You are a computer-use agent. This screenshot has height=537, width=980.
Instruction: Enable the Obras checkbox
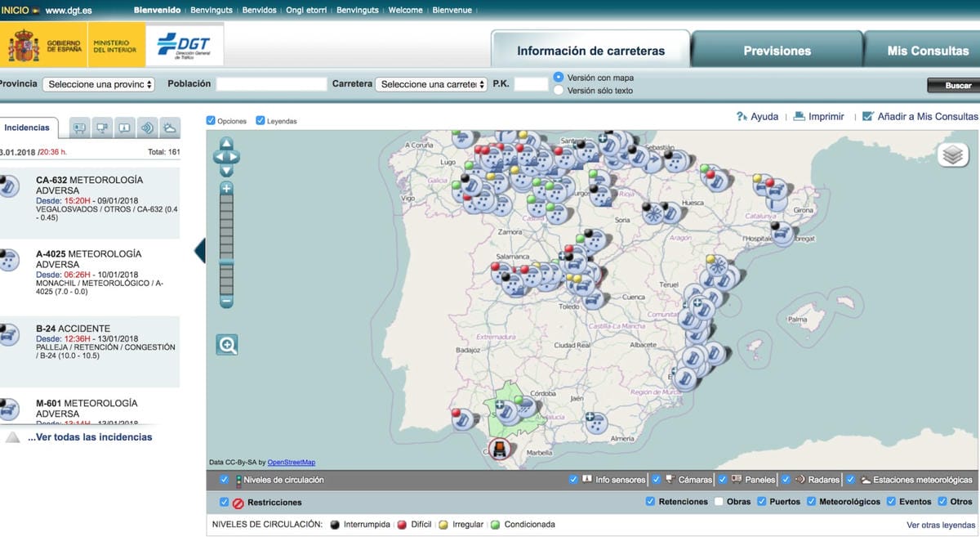click(x=719, y=502)
